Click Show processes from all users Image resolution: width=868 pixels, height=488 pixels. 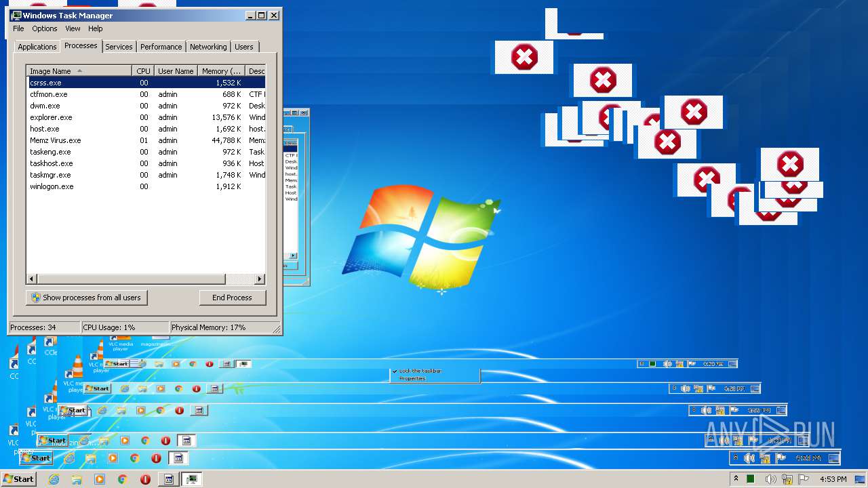tap(87, 298)
